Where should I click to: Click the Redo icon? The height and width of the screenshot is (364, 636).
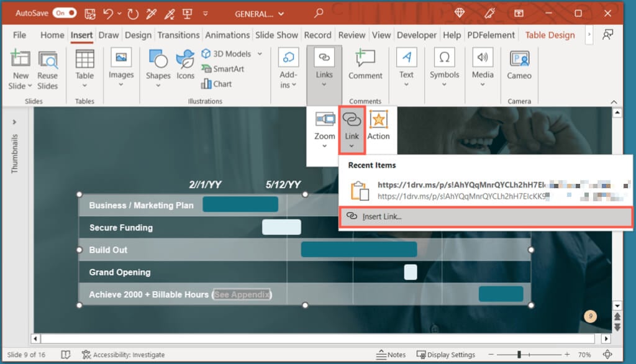pos(133,14)
